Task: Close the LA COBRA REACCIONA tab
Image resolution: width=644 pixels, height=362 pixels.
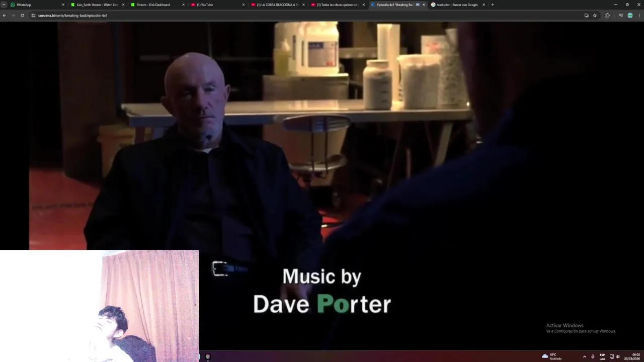Action: pyautogui.click(x=303, y=5)
